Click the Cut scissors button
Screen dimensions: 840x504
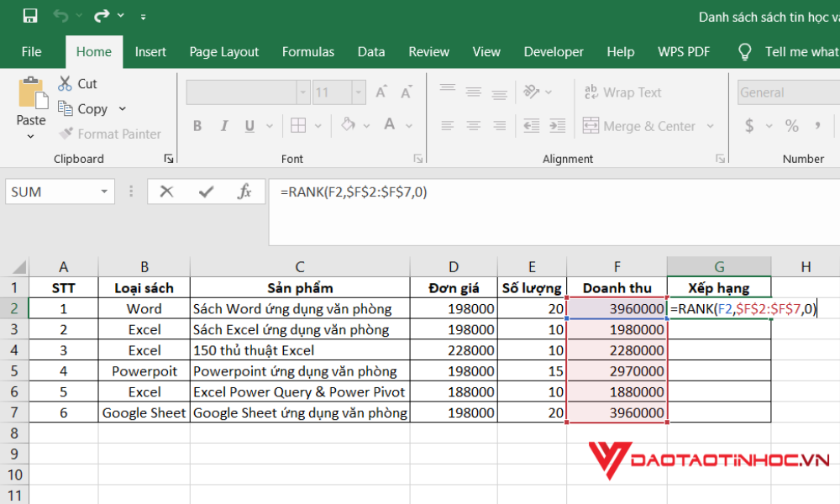click(77, 83)
